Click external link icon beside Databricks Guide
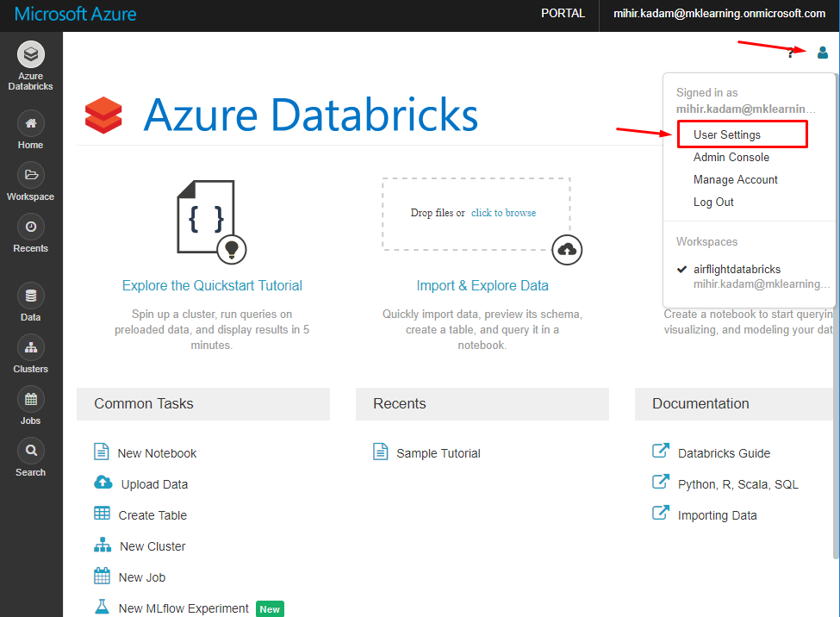The image size is (840, 617). click(661, 451)
